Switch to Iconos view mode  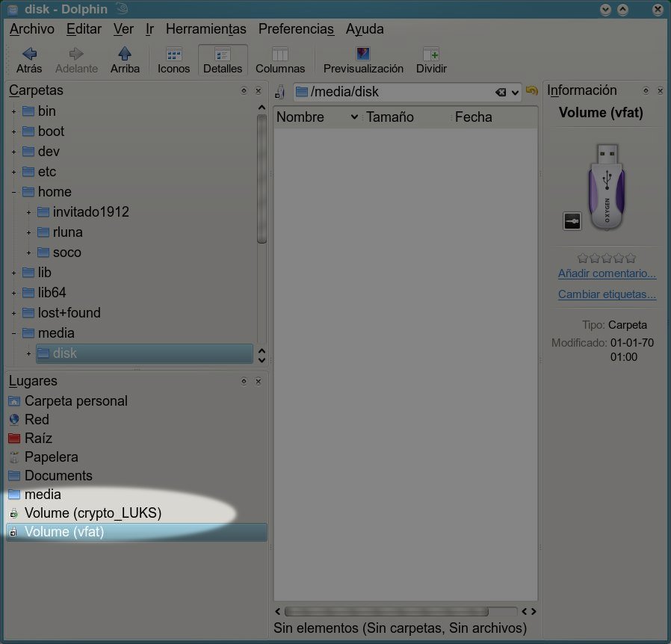(x=173, y=55)
